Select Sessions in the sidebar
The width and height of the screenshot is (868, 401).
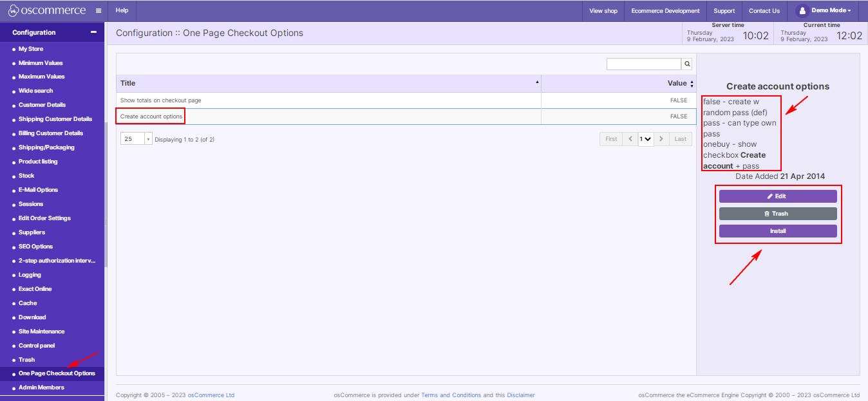[x=31, y=204]
